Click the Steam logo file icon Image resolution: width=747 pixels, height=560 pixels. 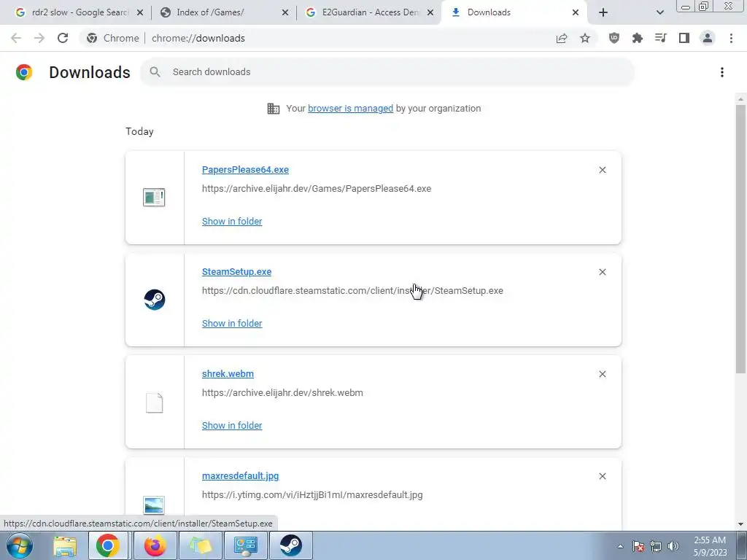coord(155,300)
